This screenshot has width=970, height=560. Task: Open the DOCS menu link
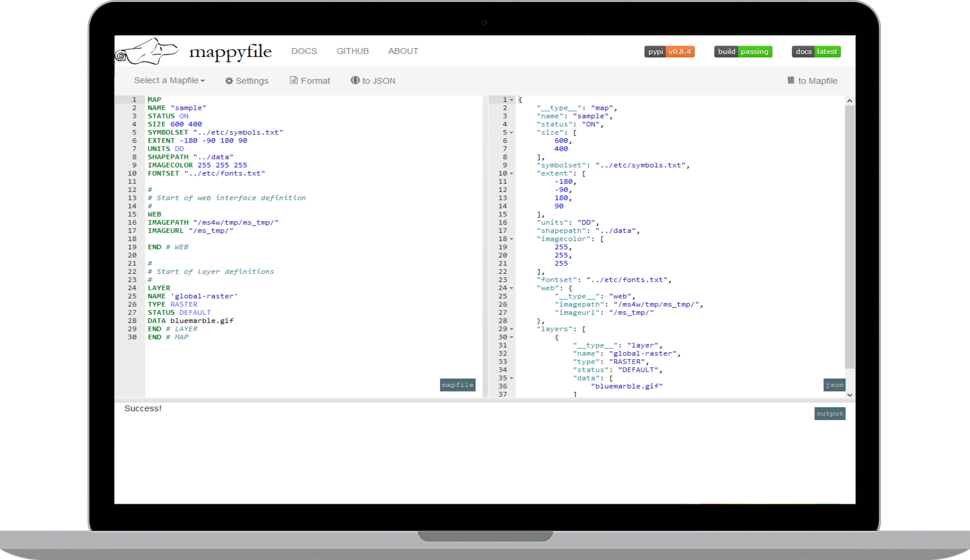coord(304,51)
